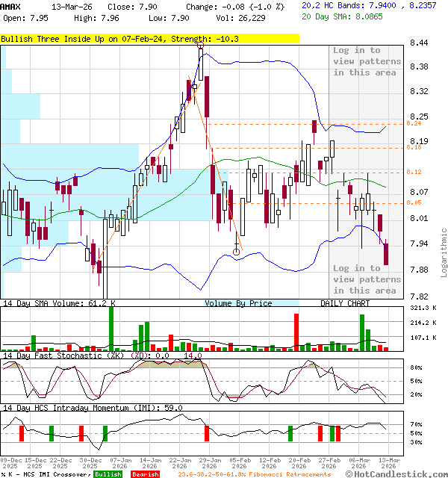Click the Logarithmic scale label on right axis
Viewport: 448px width, 478px height.
pyautogui.click(x=444, y=252)
